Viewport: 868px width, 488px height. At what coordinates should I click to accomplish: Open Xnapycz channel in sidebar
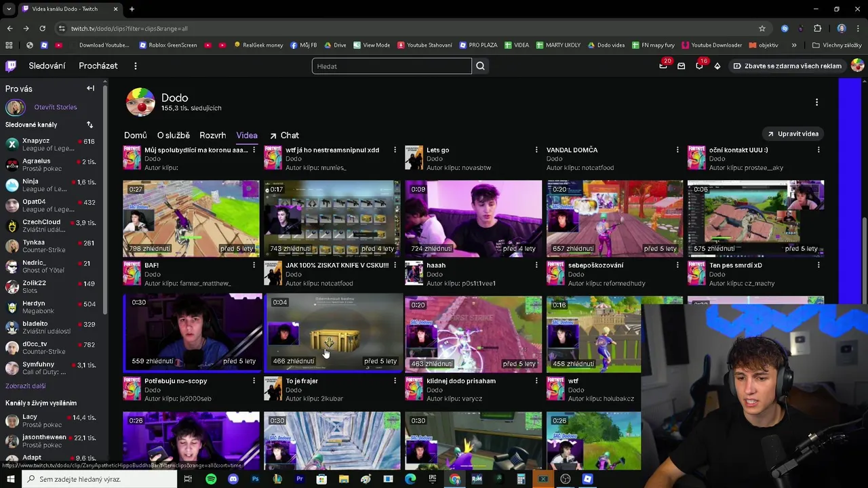point(52,144)
